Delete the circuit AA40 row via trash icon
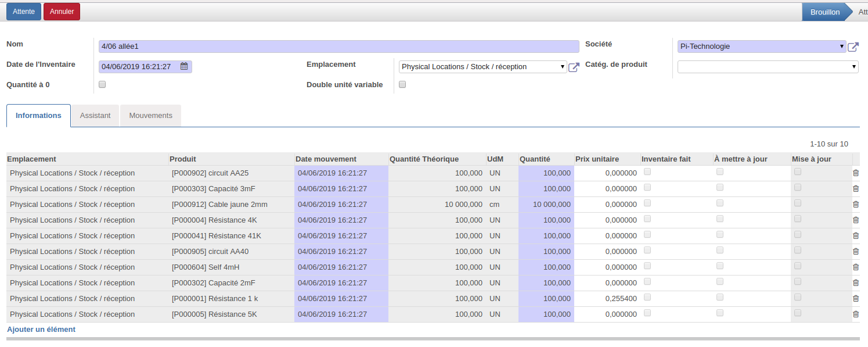 [x=856, y=251]
